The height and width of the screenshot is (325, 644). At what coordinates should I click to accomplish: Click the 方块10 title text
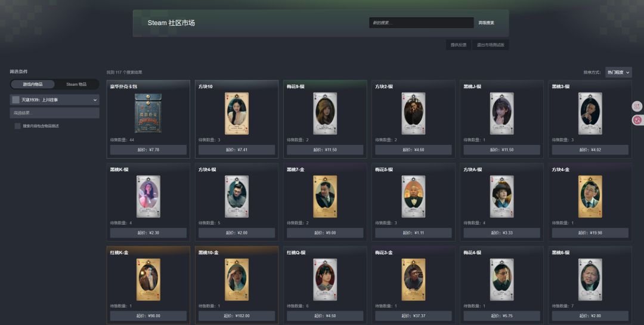[x=205, y=86]
